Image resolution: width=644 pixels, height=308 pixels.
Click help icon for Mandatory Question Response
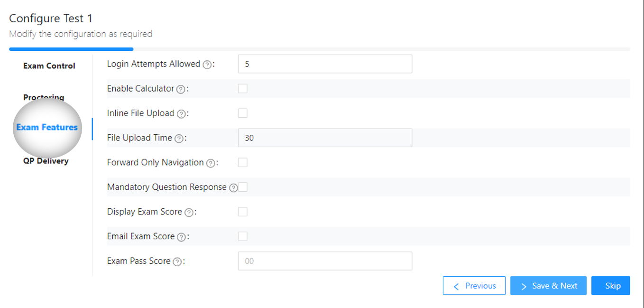coord(233,188)
